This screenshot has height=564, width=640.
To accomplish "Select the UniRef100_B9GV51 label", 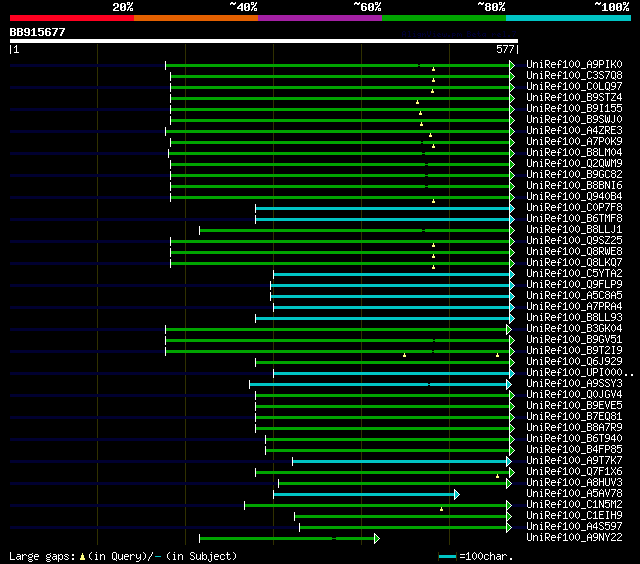I will [x=574, y=340].
